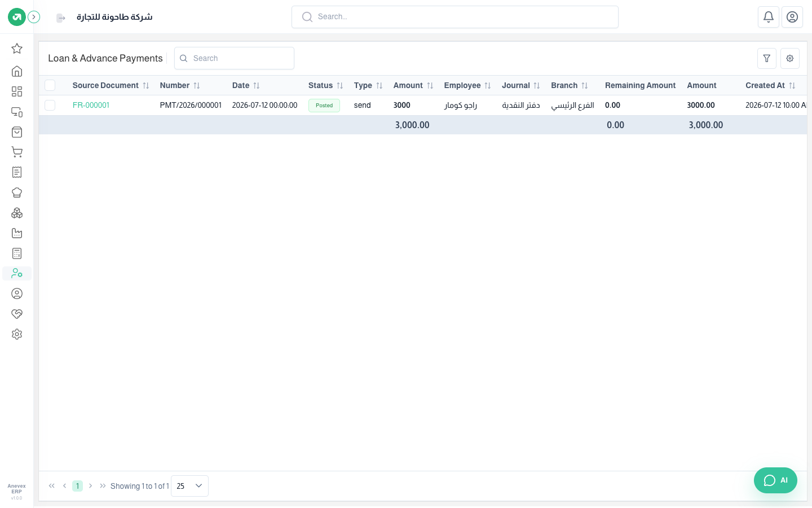This screenshot has width=812, height=508.
Task: Check the FR-000001 row checkbox
Action: pos(50,105)
